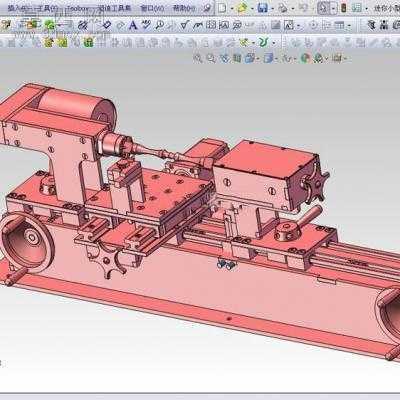Click the Spell Checker icon
The image size is (400, 400).
[x=146, y=25]
